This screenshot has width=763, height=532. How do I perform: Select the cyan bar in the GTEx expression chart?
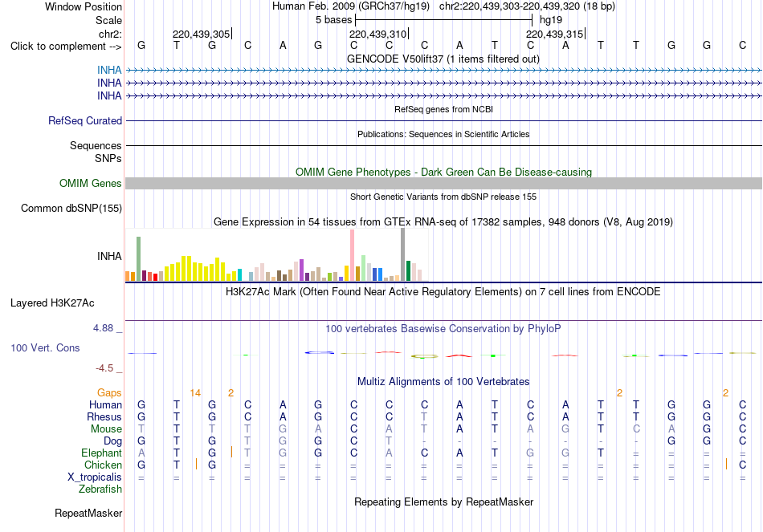click(x=240, y=274)
